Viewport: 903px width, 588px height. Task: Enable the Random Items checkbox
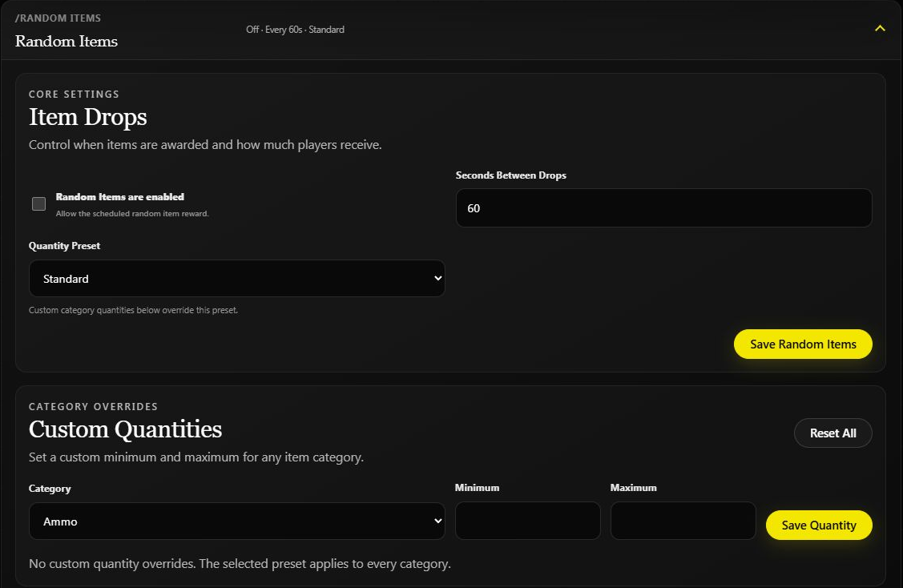(38, 203)
